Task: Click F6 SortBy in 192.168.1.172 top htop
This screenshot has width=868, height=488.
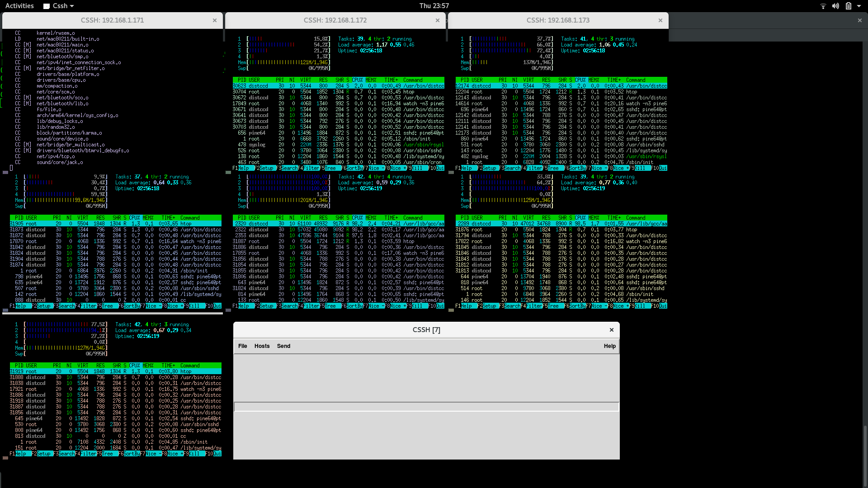Action: pyautogui.click(x=354, y=168)
